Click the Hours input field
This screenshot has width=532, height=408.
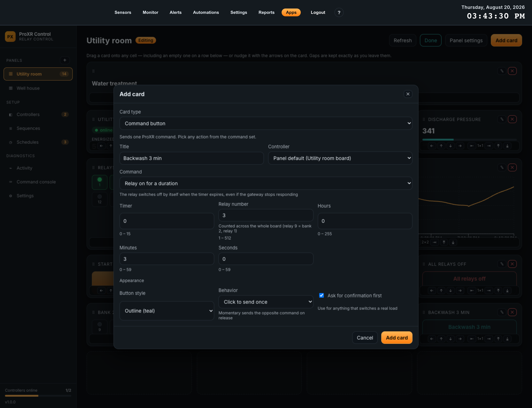[x=365, y=221]
